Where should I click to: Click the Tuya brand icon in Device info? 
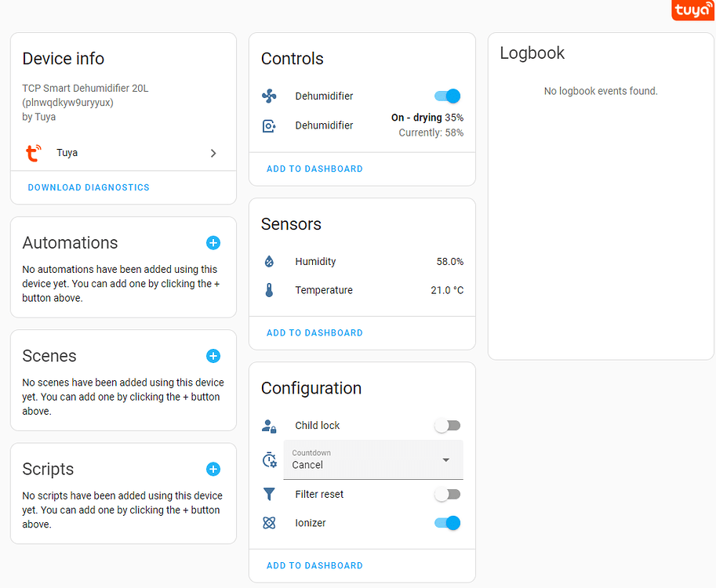(x=33, y=152)
